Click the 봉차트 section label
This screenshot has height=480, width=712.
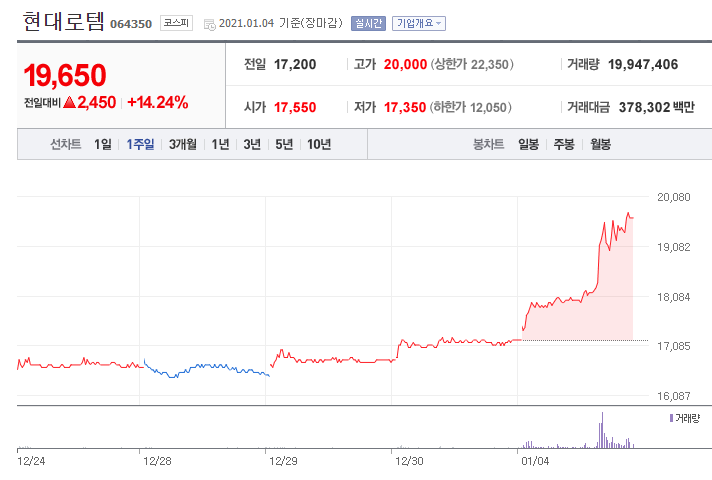click(x=489, y=144)
